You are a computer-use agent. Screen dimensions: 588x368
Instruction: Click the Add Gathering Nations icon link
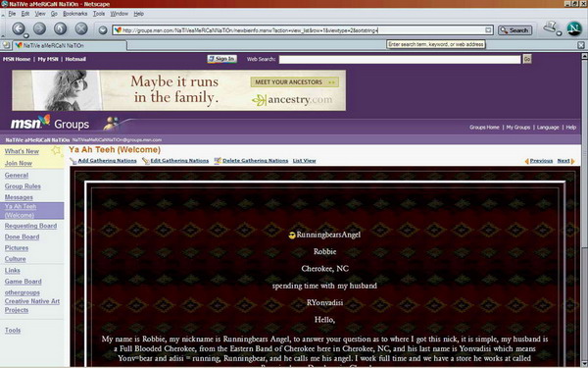(x=104, y=161)
